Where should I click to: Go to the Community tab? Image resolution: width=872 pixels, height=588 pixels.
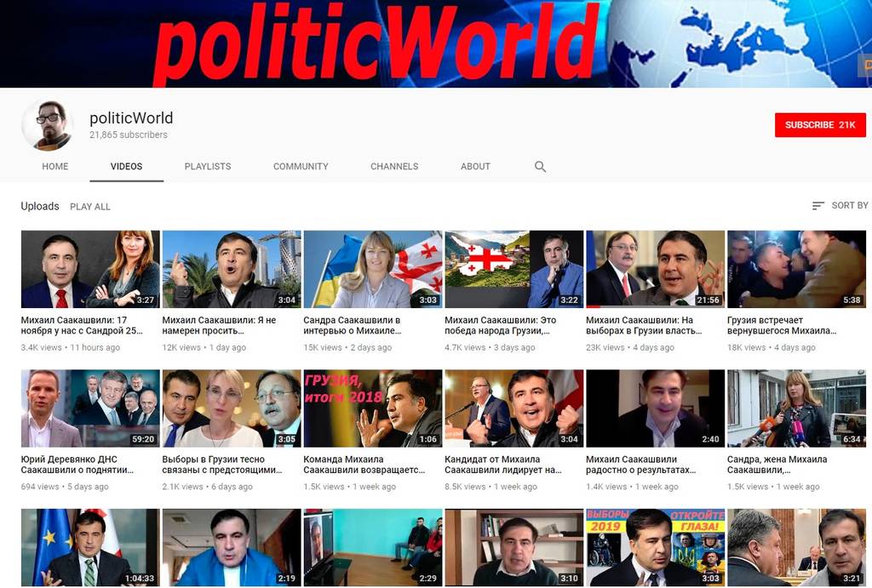coord(301,166)
